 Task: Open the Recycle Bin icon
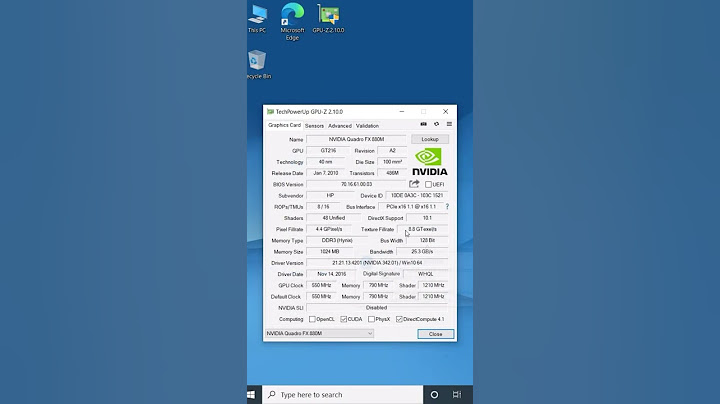(258, 64)
